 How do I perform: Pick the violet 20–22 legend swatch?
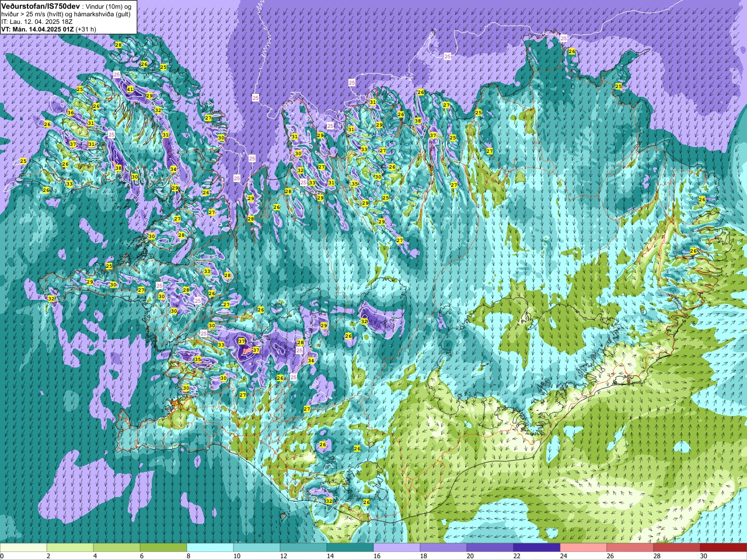click(x=490, y=548)
